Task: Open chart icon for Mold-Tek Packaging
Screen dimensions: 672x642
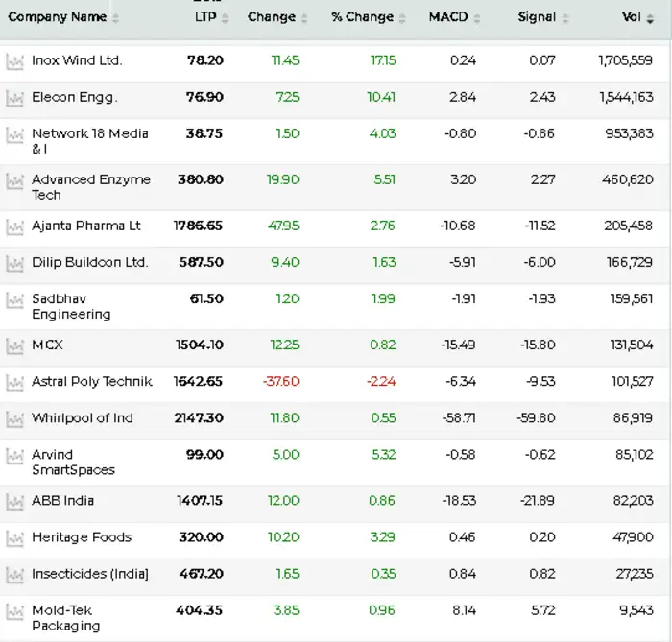Action: pyautogui.click(x=14, y=611)
